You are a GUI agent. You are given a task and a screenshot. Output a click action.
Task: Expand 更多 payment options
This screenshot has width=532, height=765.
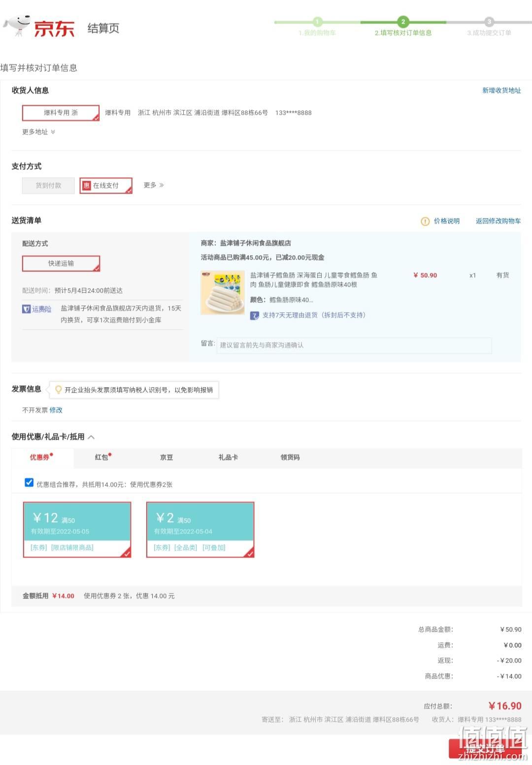coord(154,185)
